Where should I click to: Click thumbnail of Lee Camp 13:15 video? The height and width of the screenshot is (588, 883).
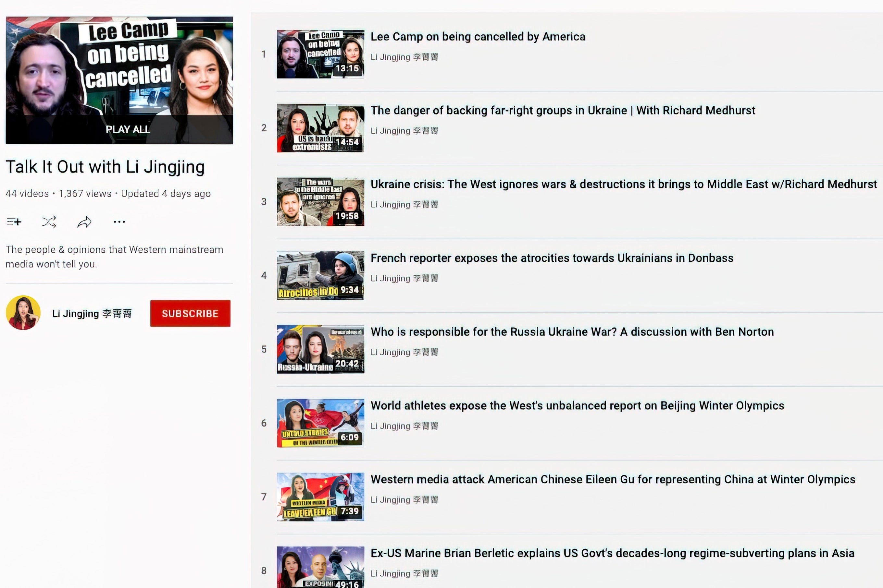tap(320, 54)
